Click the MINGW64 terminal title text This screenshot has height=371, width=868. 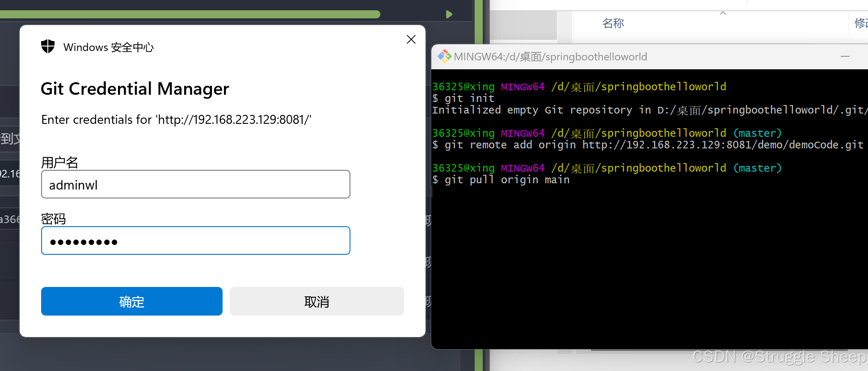(551, 57)
